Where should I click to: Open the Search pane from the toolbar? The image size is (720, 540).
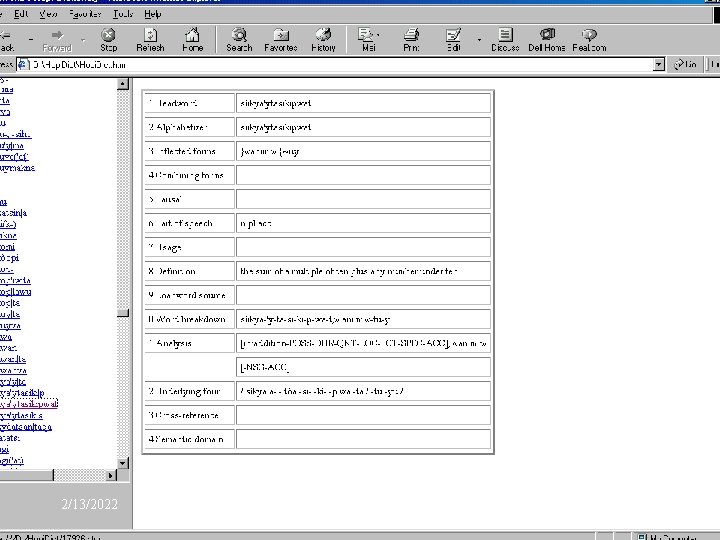click(x=239, y=40)
